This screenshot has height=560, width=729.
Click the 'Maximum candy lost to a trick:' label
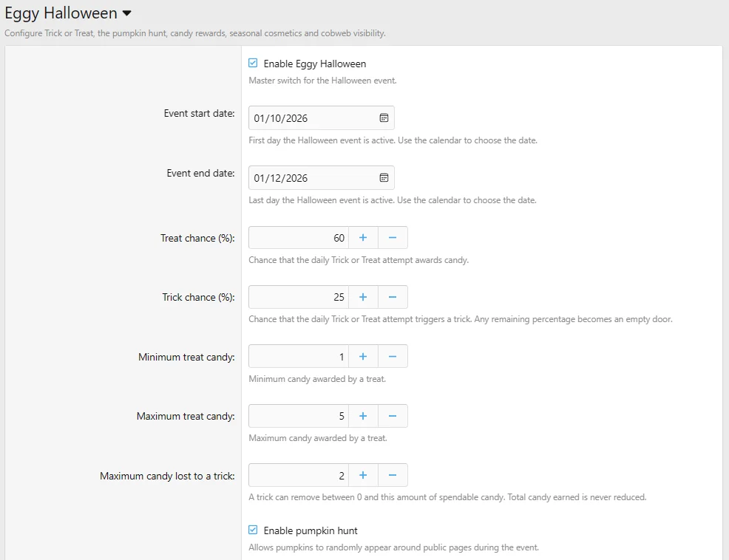click(167, 476)
